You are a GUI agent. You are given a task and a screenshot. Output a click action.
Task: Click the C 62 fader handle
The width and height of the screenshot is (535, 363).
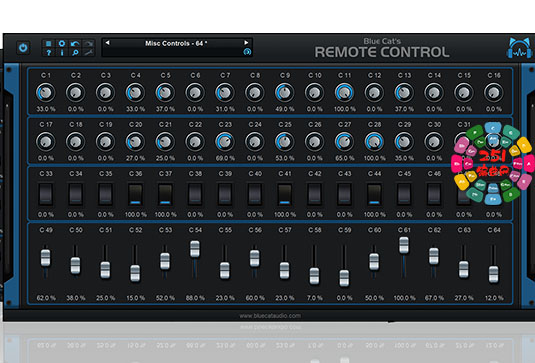click(434, 256)
